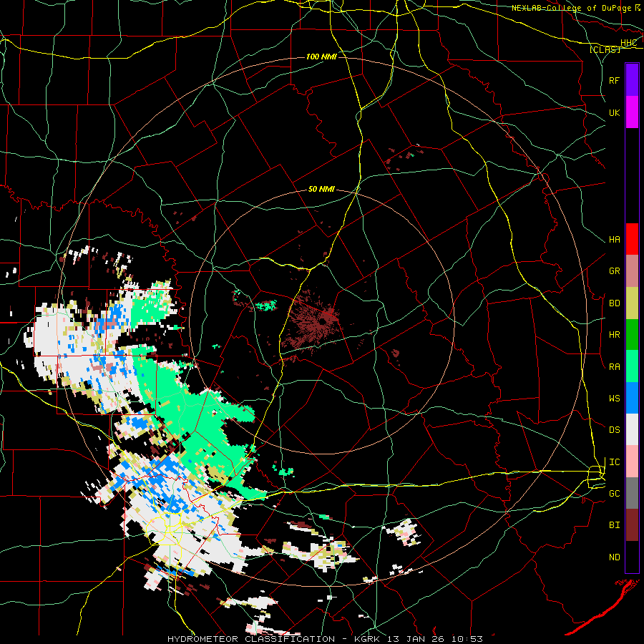644x644 pixels.
Task: Click the white DS dry snow swatch
Action: [x=632, y=429]
